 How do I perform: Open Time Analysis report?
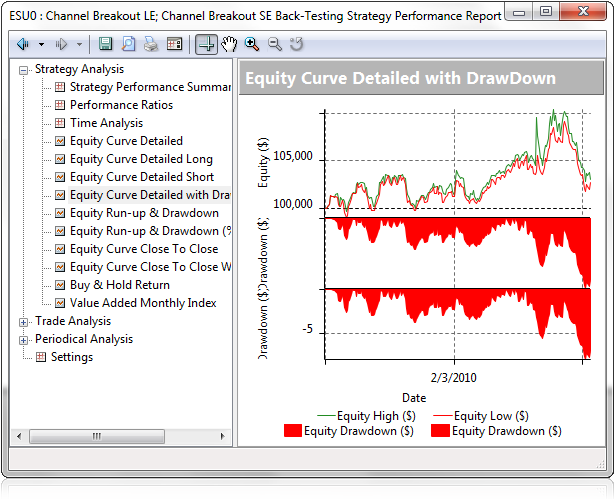[106, 123]
